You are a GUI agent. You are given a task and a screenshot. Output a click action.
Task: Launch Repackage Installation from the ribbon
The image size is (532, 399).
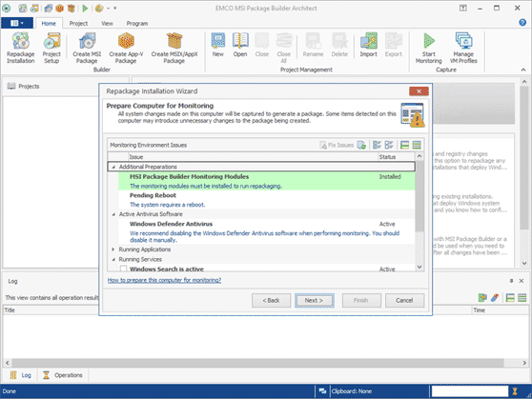(21, 48)
